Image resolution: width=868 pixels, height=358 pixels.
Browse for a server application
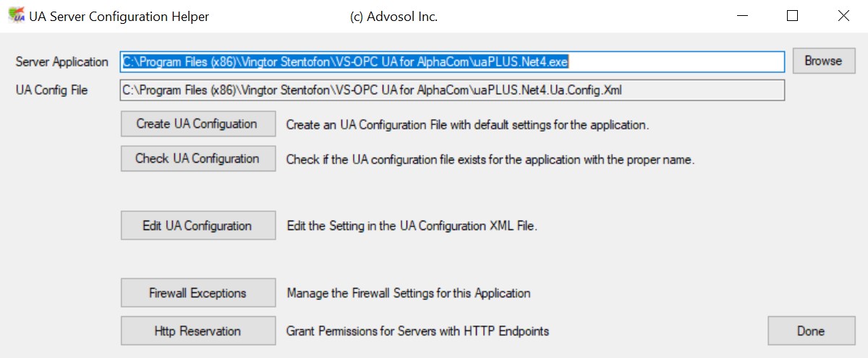point(824,61)
